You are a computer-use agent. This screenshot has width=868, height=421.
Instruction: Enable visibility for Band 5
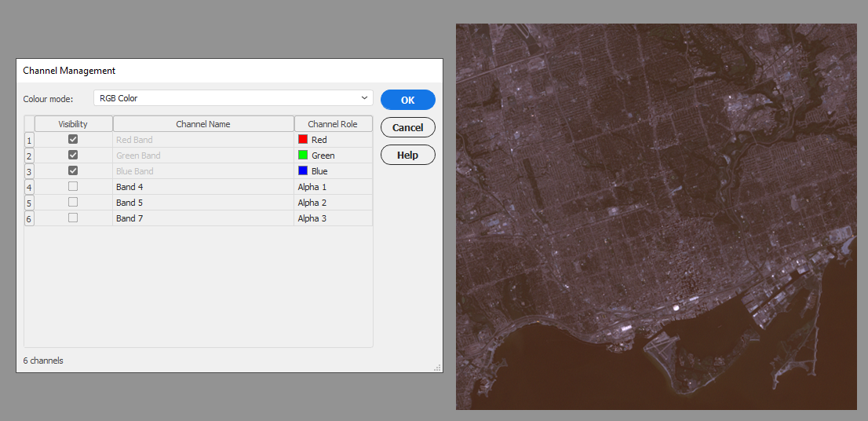[73, 202]
